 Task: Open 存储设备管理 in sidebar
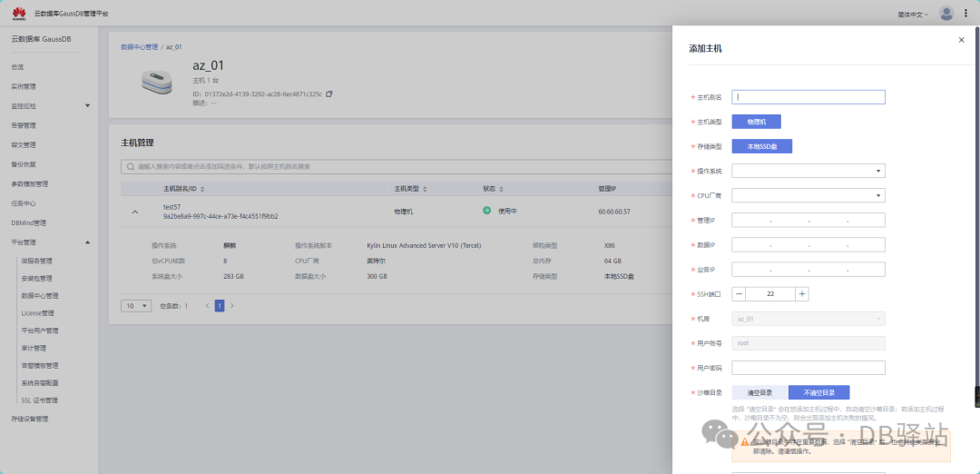30,419
